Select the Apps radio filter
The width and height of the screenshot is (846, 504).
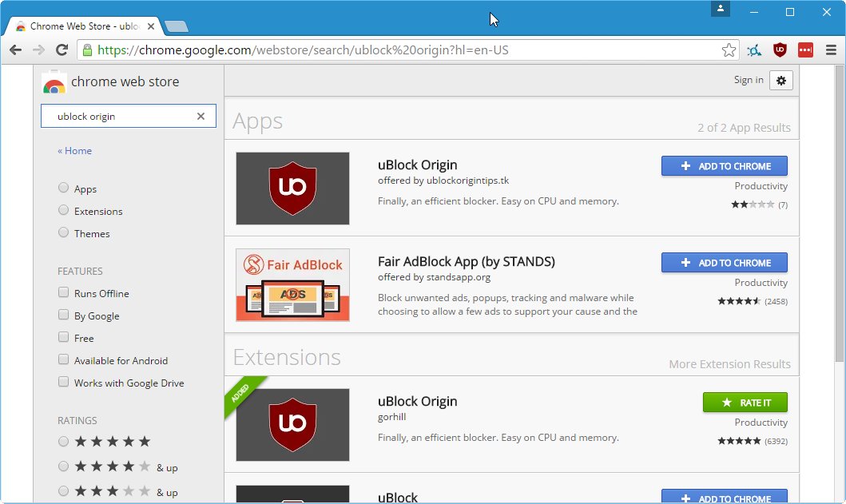63,188
